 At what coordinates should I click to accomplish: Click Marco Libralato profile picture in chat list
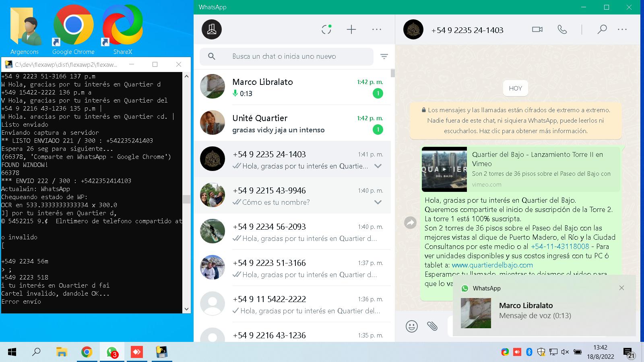pyautogui.click(x=213, y=86)
